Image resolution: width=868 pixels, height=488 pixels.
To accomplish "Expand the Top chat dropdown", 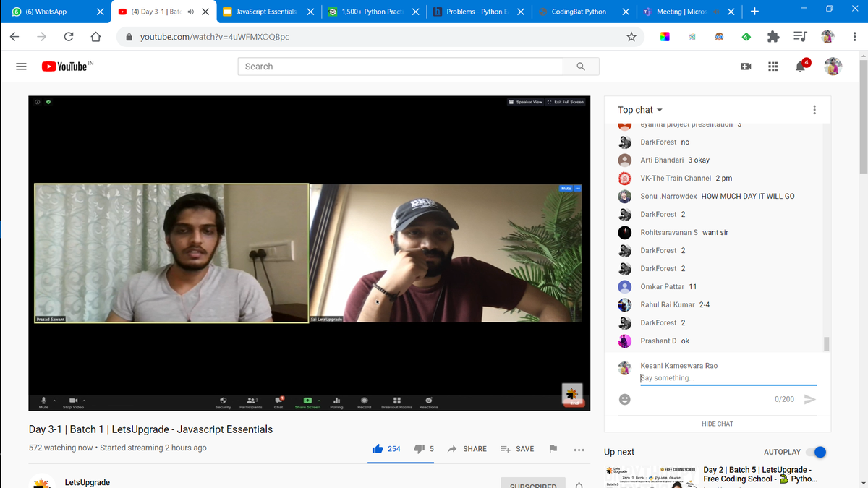I will click(x=640, y=110).
